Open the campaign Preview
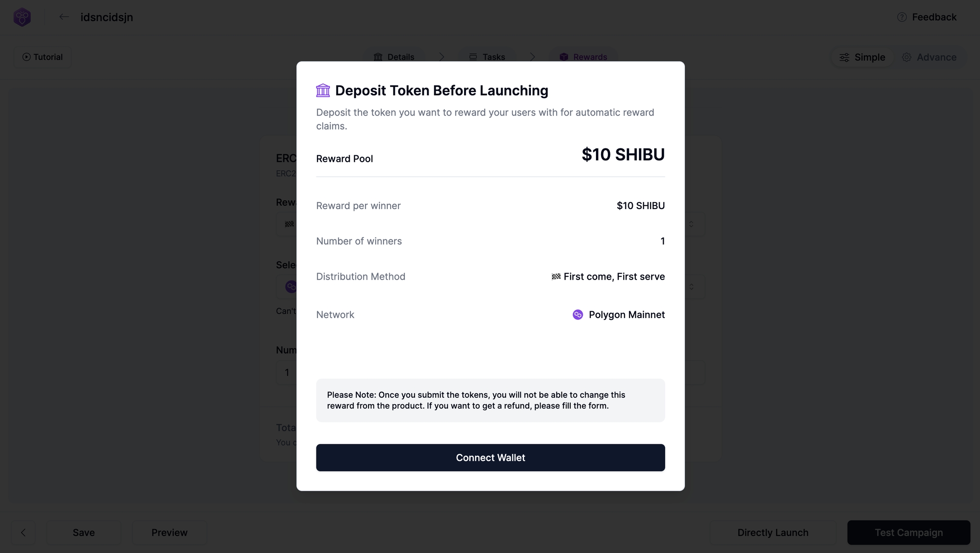The width and height of the screenshot is (980, 553). pos(169,533)
